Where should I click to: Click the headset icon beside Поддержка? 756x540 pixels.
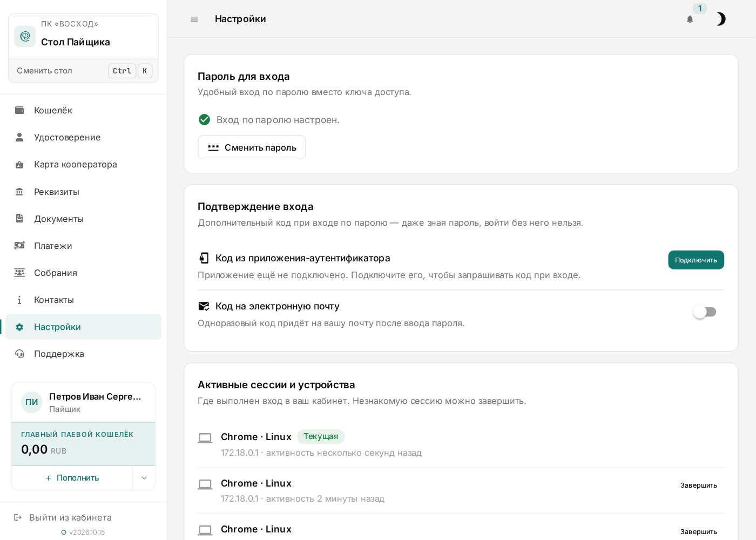tap(19, 354)
